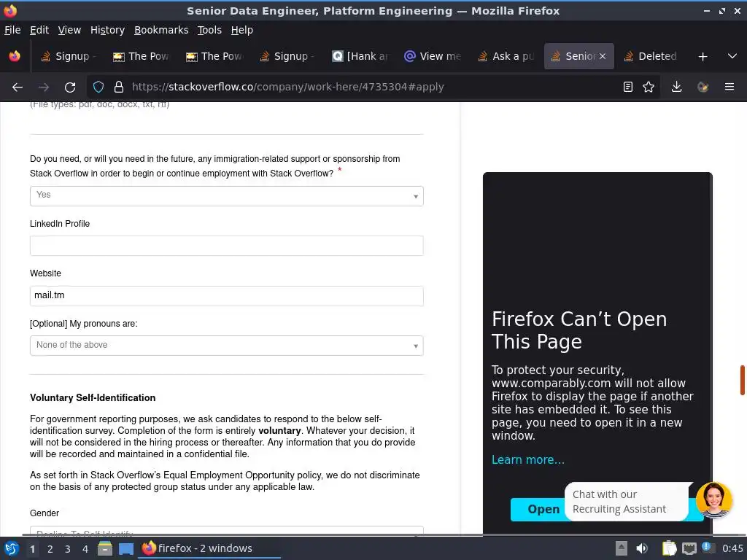This screenshot has width=747, height=560.
Task: Adjust volume from tray speaker icon
Action: tap(642, 548)
